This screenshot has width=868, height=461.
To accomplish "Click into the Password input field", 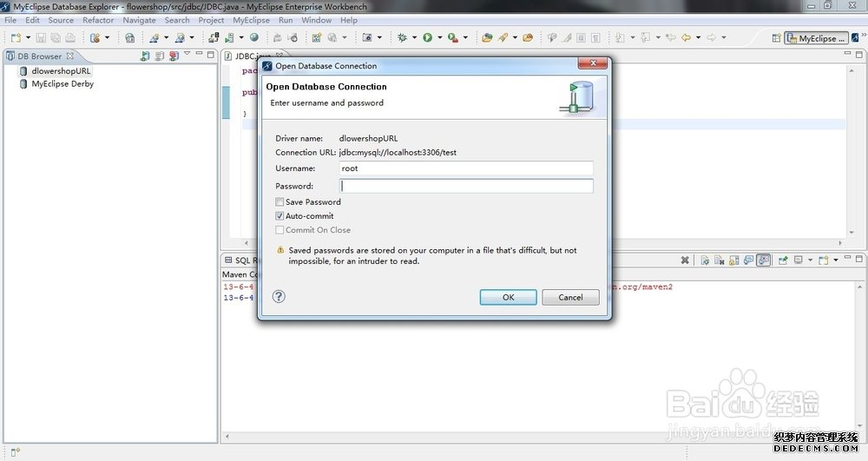I will [x=466, y=186].
